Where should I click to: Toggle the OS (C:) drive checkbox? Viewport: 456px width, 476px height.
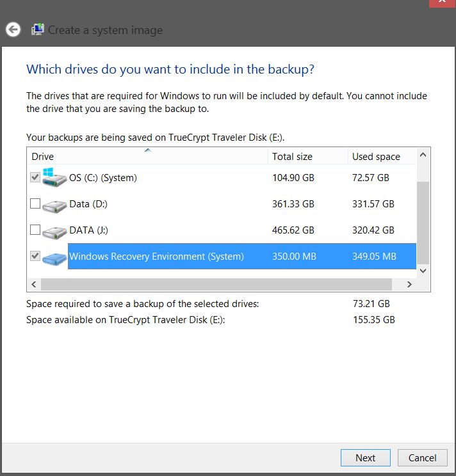pos(35,177)
